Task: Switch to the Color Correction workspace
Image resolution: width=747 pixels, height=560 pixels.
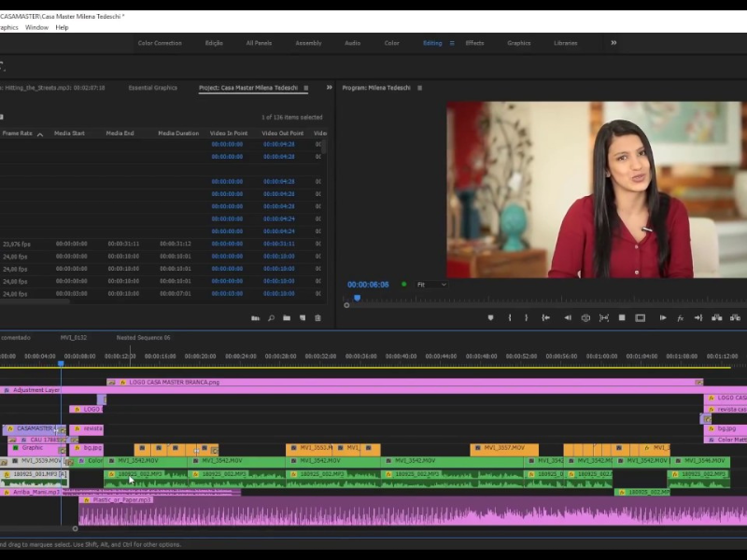Action: coord(160,43)
